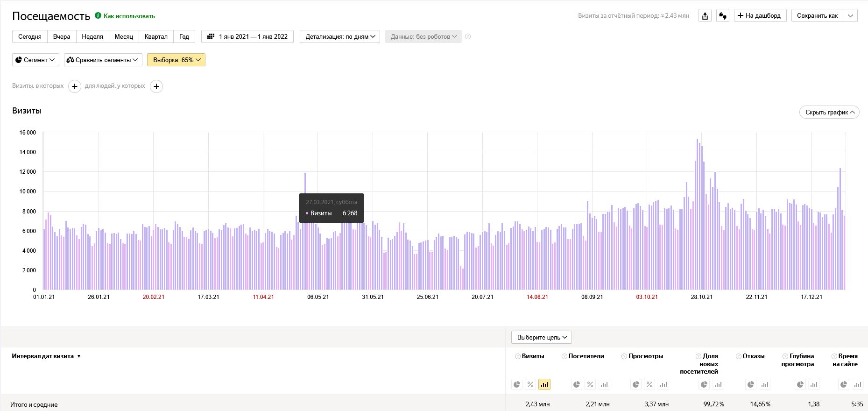Image resolution: width=868 pixels, height=411 pixels.
Task: Add condition with plus after для людей, у которых
Action: 156,86
